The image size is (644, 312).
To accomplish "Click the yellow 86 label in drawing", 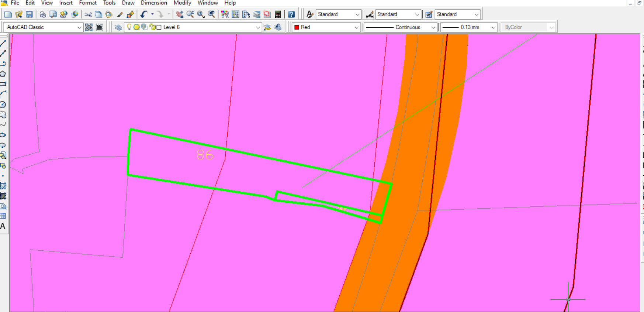I will point(205,155).
